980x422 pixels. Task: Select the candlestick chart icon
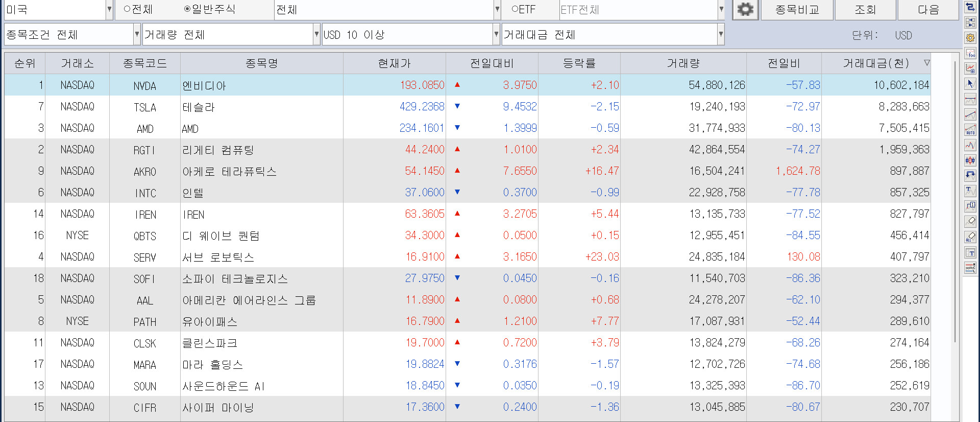970,160
